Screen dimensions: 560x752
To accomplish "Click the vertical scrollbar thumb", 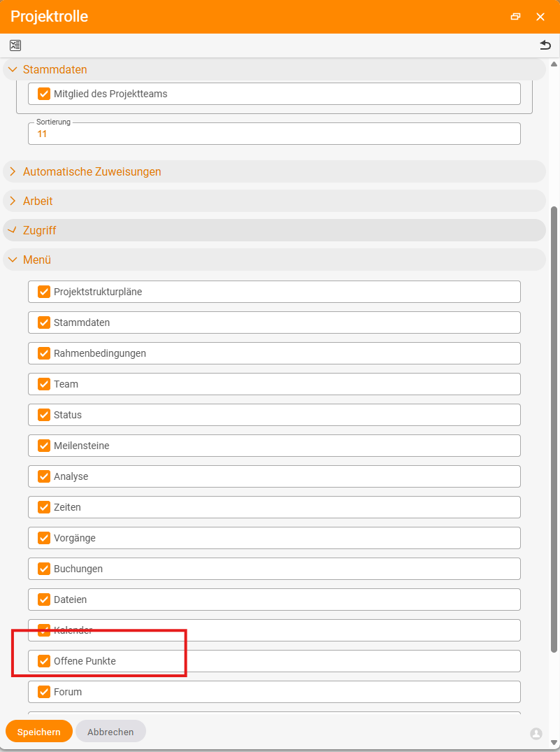I will tap(554, 430).
